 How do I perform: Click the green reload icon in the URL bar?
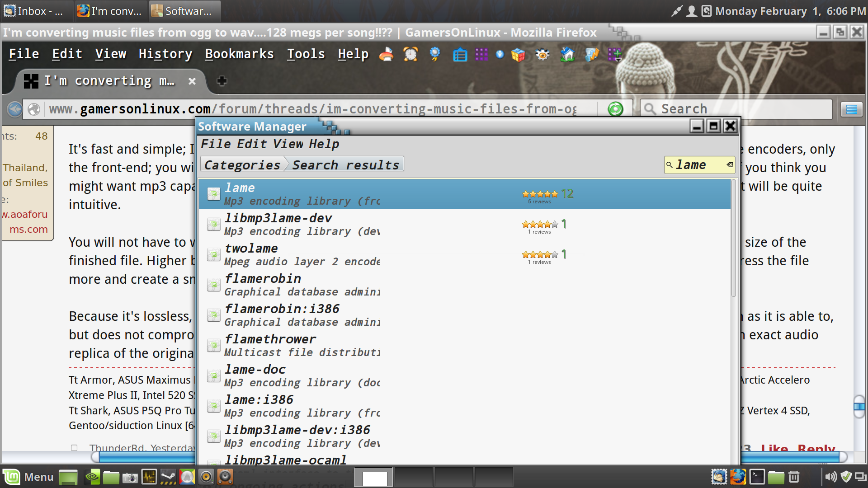point(615,109)
